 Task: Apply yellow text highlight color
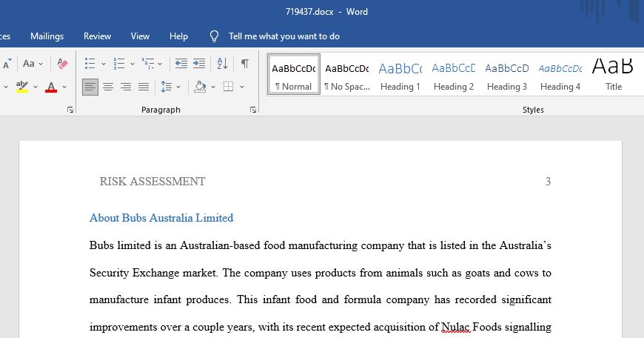21,87
